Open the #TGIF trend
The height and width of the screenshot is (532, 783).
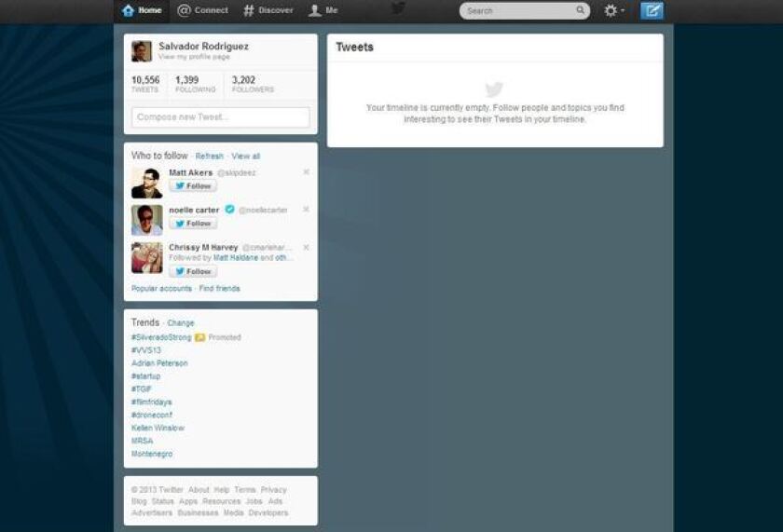(142, 389)
